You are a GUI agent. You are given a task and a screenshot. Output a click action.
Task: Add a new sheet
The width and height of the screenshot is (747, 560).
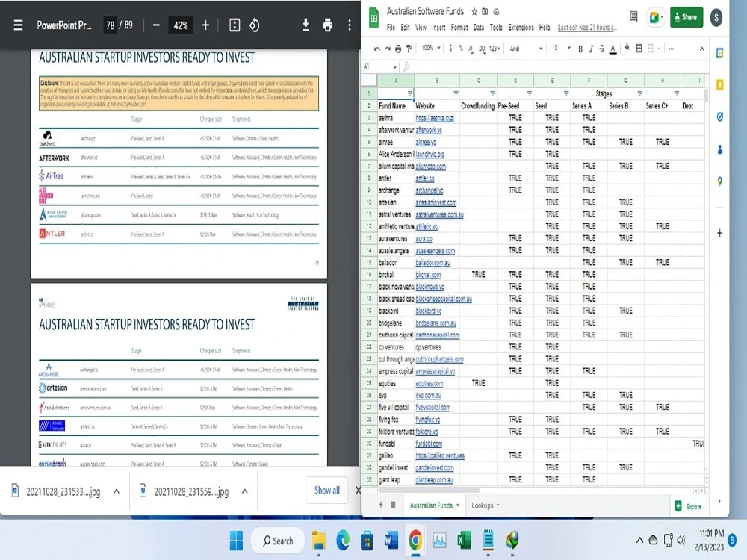381,505
